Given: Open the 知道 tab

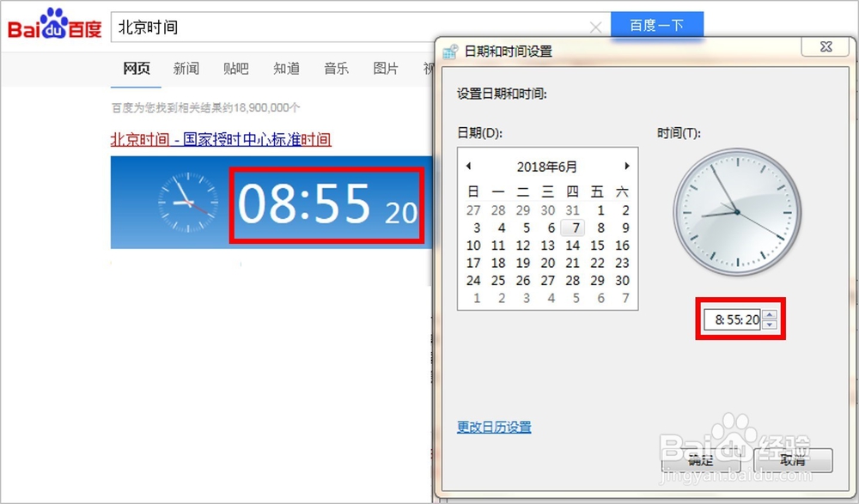Looking at the screenshot, I should click(x=287, y=69).
